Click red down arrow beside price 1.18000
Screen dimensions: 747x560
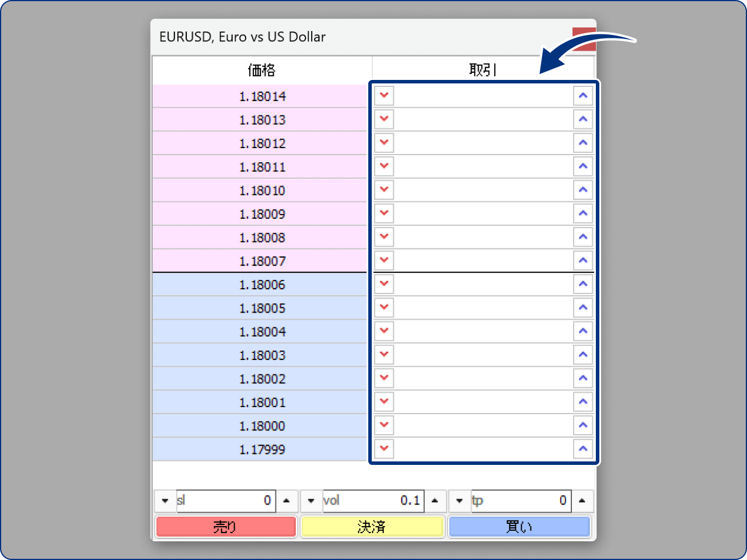(x=384, y=425)
